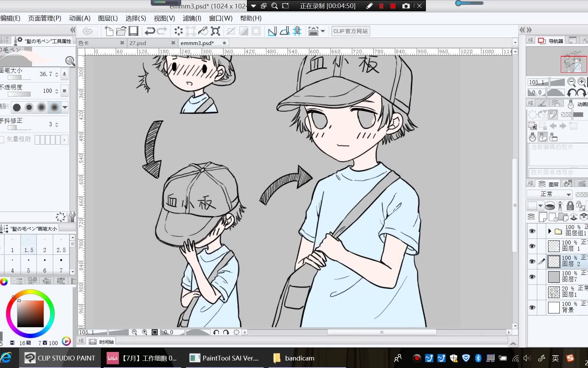Image resolution: width=588 pixels, height=368 pixels.
Task: Open the 编辑(E) menu
Action: pyautogui.click(x=10, y=18)
